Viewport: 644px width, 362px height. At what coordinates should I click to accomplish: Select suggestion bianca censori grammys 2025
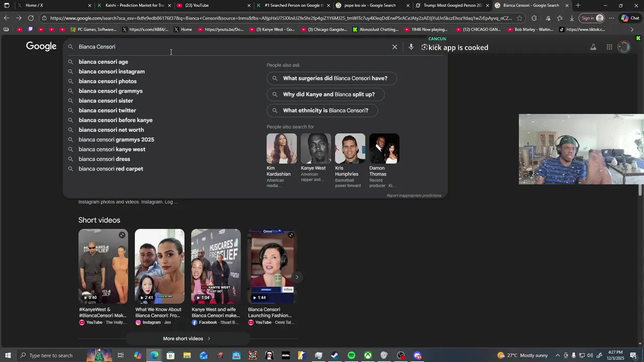[x=116, y=140]
